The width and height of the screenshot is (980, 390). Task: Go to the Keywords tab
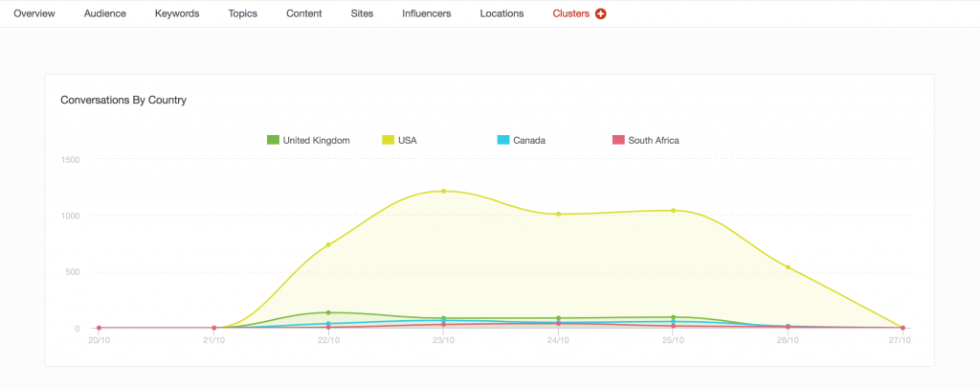click(177, 14)
